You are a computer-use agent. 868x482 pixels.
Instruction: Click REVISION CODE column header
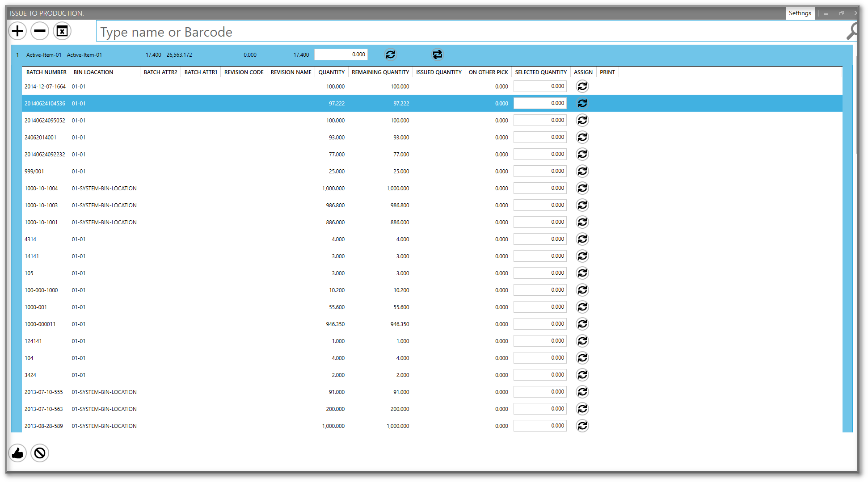(x=244, y=72)
